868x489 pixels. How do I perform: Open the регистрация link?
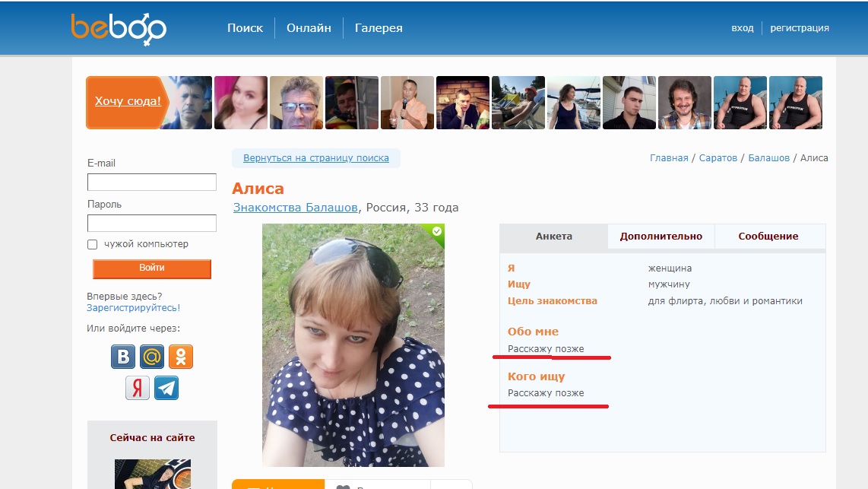point(801,27)
